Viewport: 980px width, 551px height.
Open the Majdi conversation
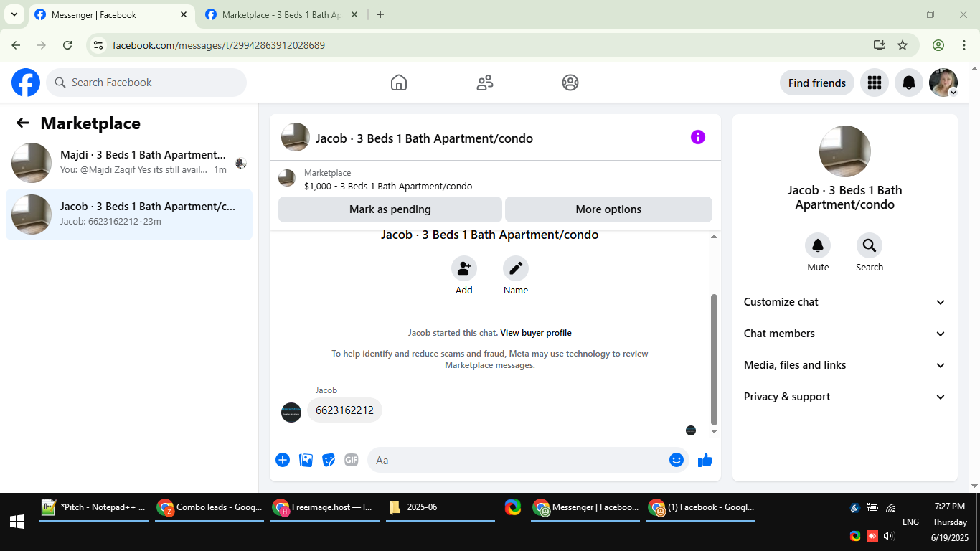coord(129,163)
